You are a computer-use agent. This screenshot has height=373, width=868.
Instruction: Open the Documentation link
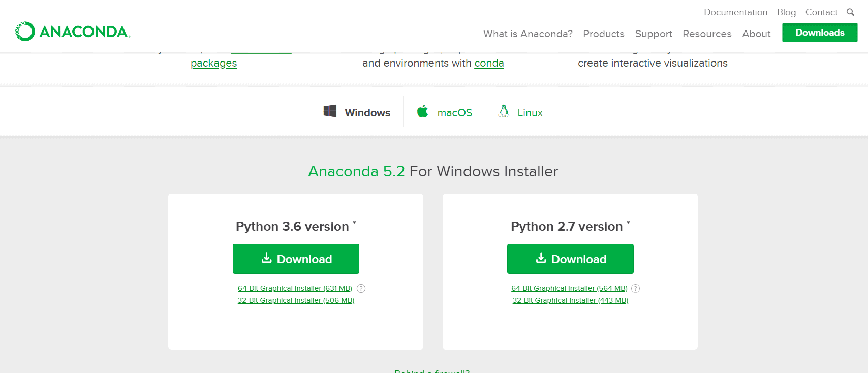735,12
